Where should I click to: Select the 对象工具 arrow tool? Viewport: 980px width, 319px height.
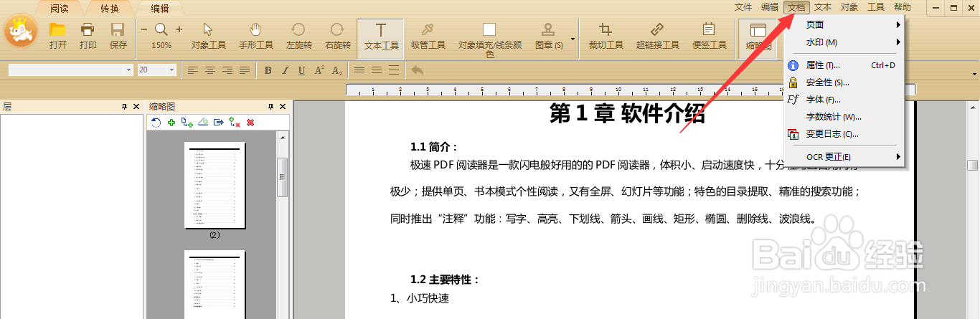pyautogui.click(x=208, y=37)
